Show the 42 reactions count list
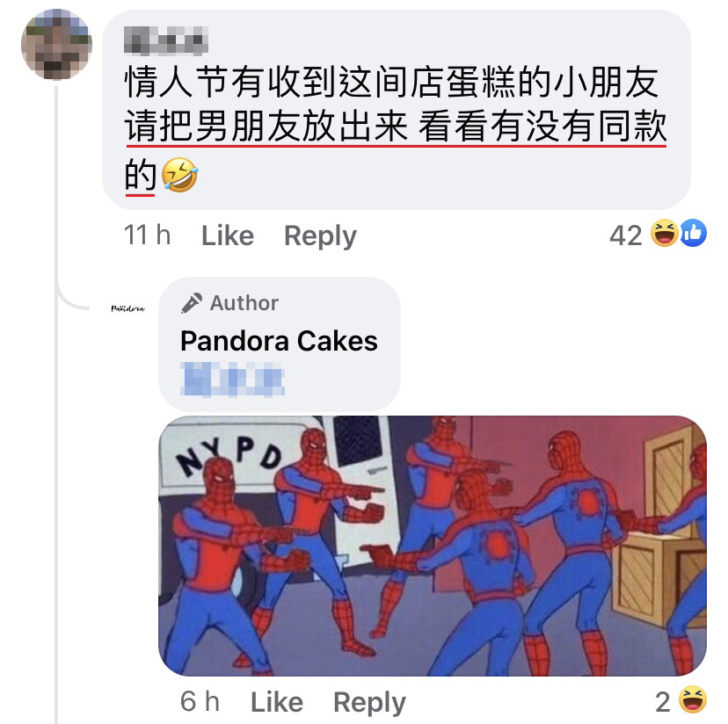The height and width of the screenshot is (724, 728). coord(625,235)
